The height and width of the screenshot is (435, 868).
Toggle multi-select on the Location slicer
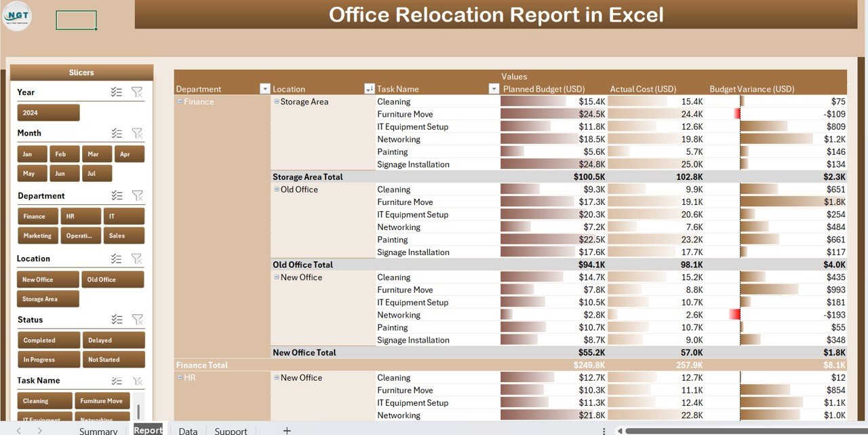click(x=117, y=259)
